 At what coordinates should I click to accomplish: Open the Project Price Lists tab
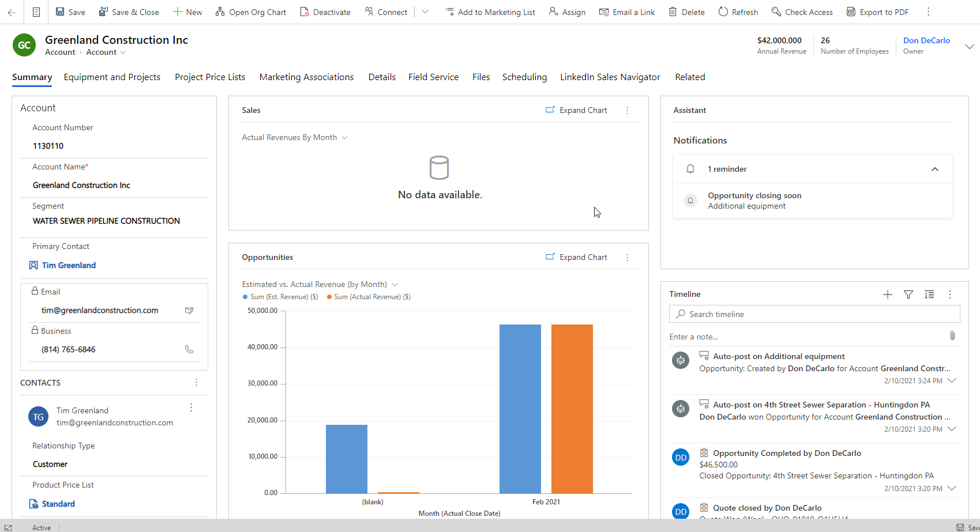(x=210, y=77)
